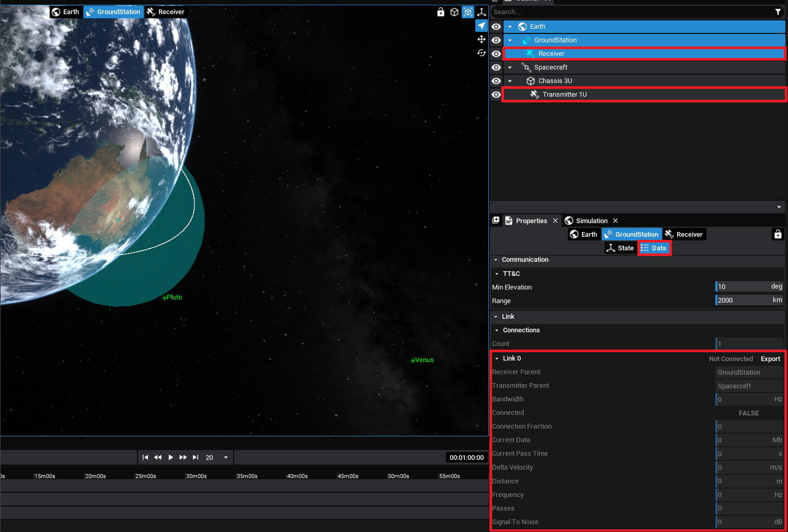Image resolution: width=788 pixels, height=532 pixels.
Task: Collapse the GroundStation tree node
Action: click(510, 40)
